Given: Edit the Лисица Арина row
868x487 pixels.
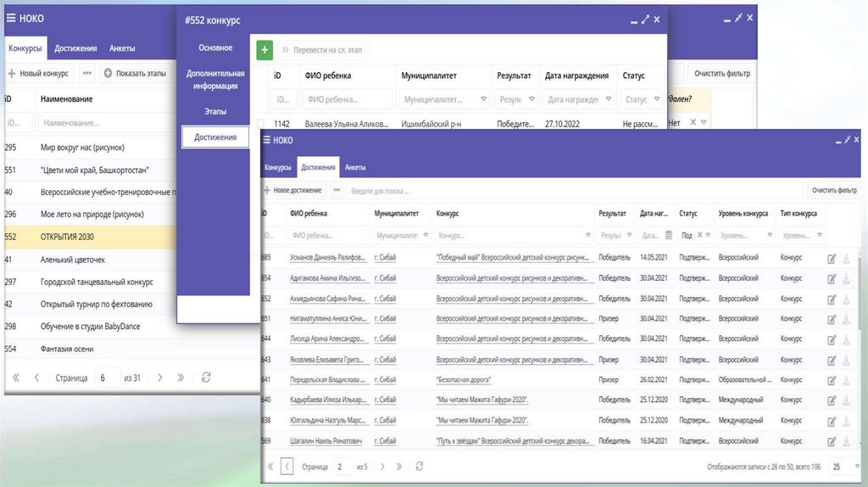Looking at the screenshot, I should [832, 340].
